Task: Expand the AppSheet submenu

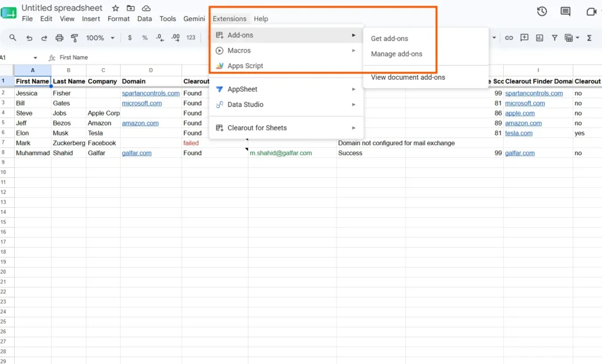Action: click(x=286, y=89)
